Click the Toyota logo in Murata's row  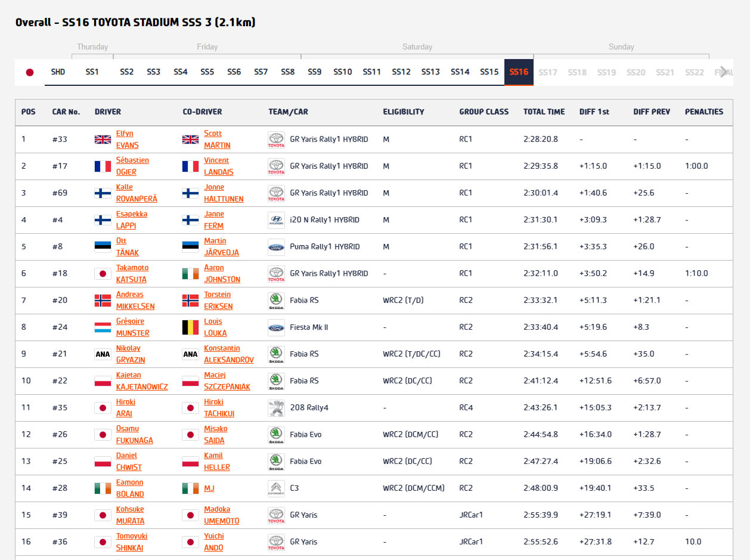tap(276, 515)
